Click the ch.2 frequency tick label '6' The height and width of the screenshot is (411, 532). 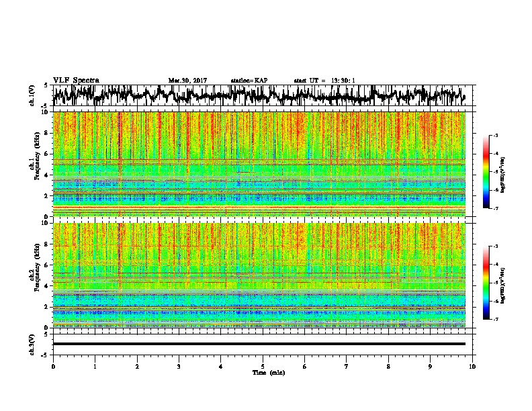[x=46, y=265]
